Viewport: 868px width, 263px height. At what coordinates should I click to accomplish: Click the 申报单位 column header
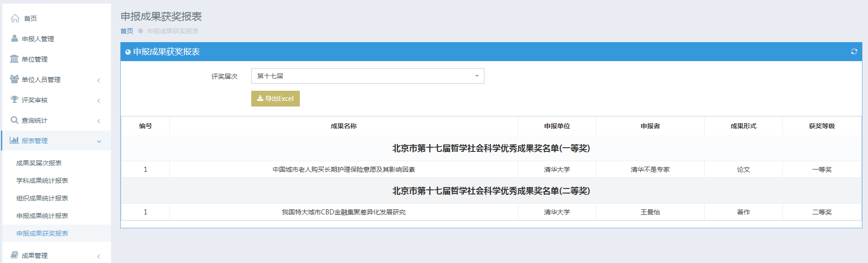[557, 126]
